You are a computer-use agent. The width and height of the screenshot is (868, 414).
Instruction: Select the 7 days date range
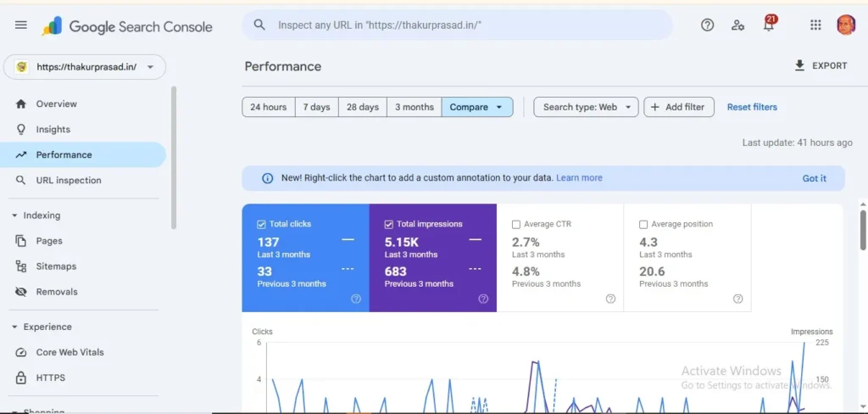click(x=317, y=107)
